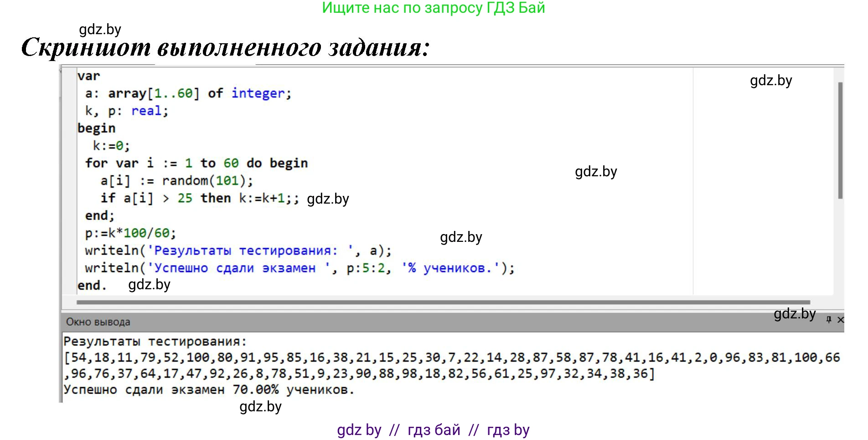
Task: Click the random(101) assignment line
Action: coord(176,181)
